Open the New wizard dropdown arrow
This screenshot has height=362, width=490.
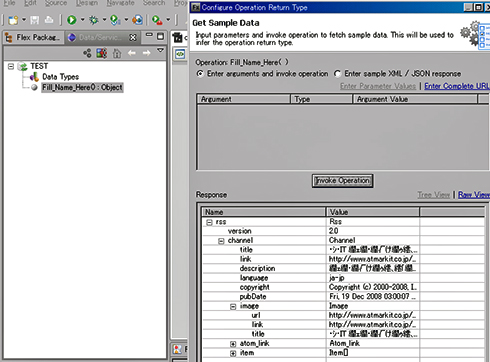pyautogui.click(x=24, y=20)
